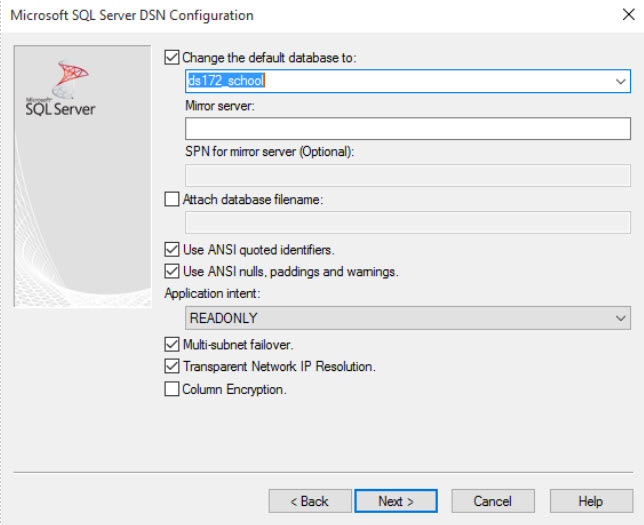Click the Application intent label
Image resolution: width=644 pixels, height=525 pixels.
pyautogui.click(x=212, y=293)
